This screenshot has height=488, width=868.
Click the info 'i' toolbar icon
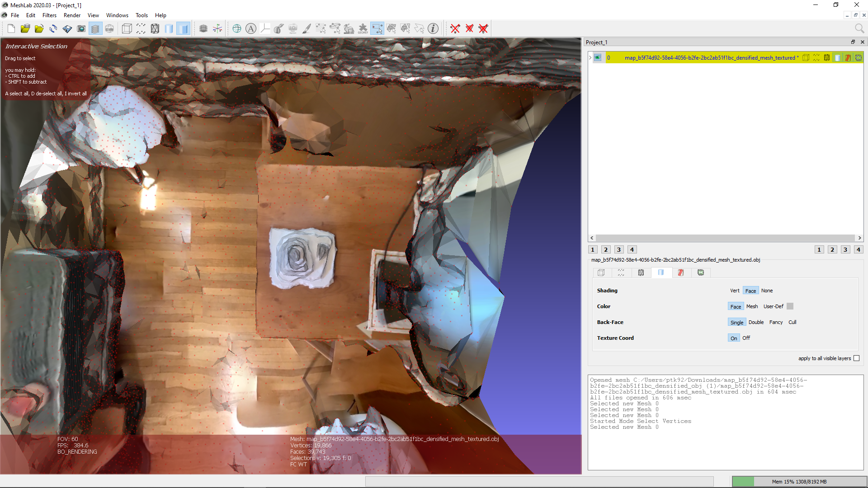click(433, 28)
